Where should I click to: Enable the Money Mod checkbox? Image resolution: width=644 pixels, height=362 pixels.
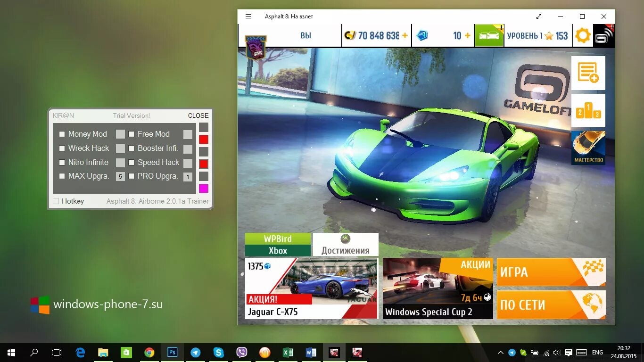click(x=62, y=134)
